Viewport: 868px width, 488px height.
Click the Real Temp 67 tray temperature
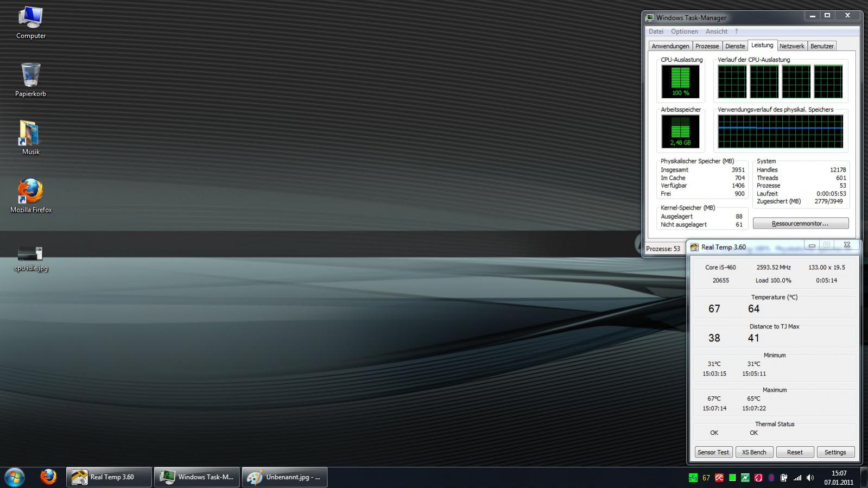click(x=706, y=478)
